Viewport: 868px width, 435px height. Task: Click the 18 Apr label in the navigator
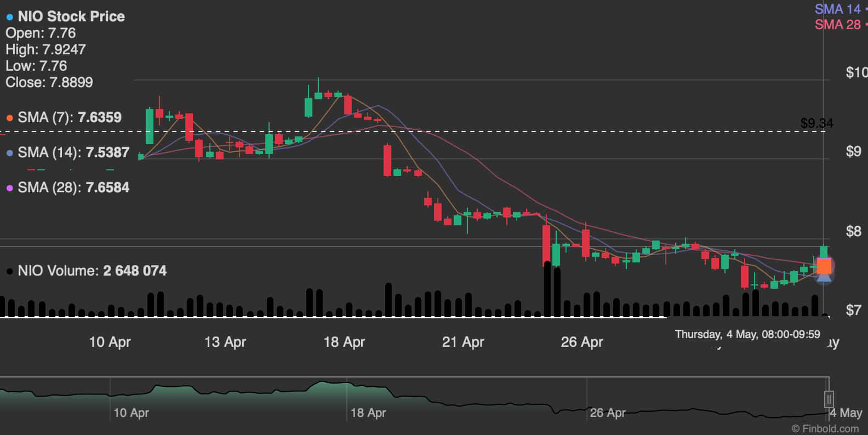pos(368,413)
